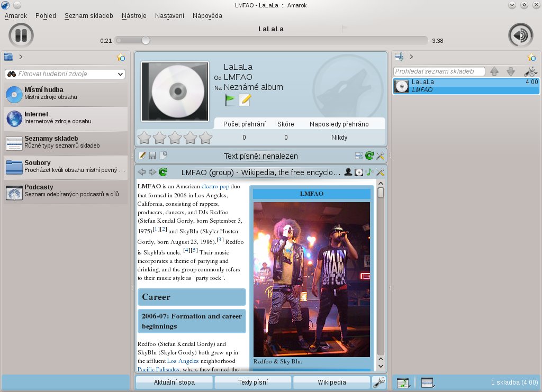Screen dimensions: 542x392
Task: Open Internet content sources
Action: [66, 118]
